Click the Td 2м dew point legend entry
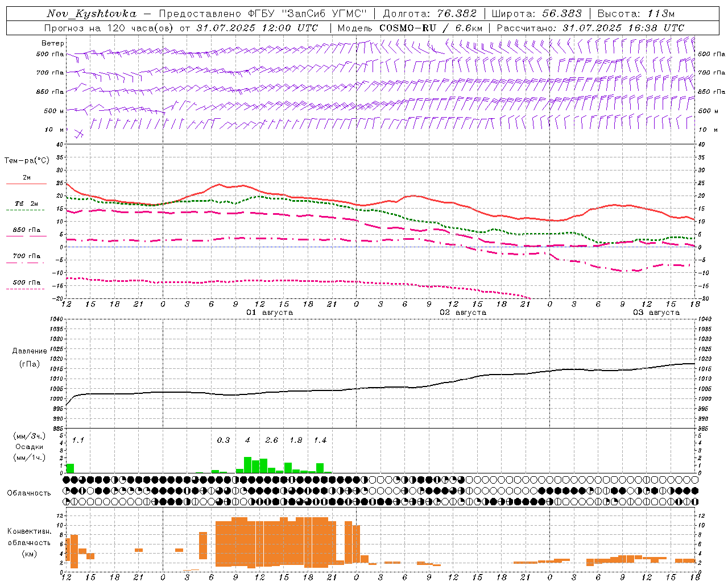The image size is (728, 582). coord(26,206)
